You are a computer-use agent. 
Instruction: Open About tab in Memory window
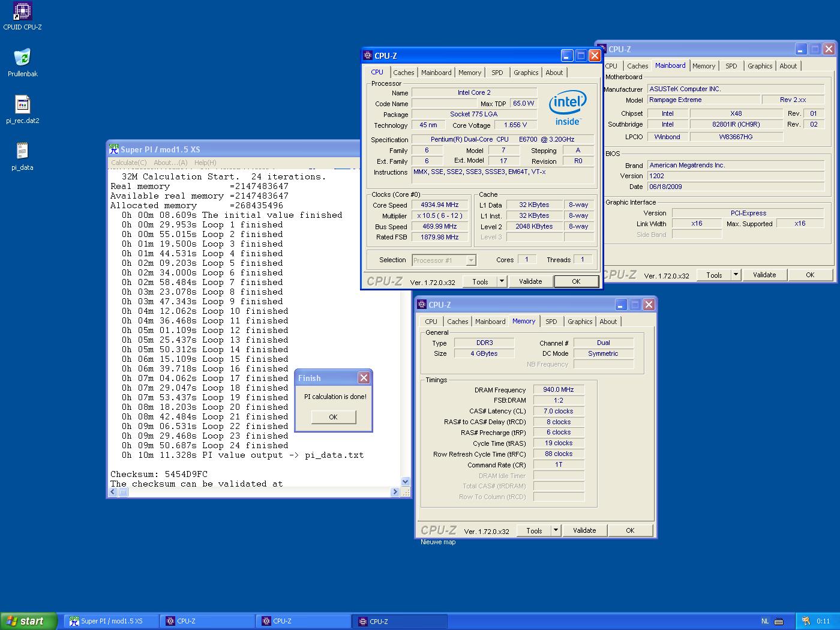pyautogui.click(x=608, y=322)
